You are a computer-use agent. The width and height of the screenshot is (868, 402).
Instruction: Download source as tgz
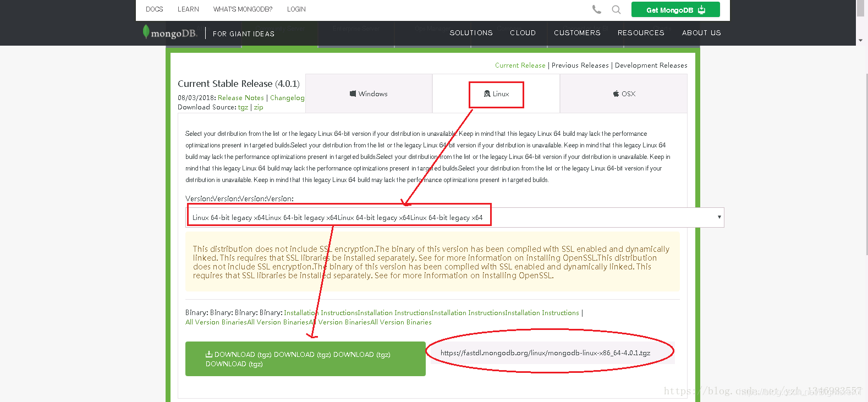(243, 107)
